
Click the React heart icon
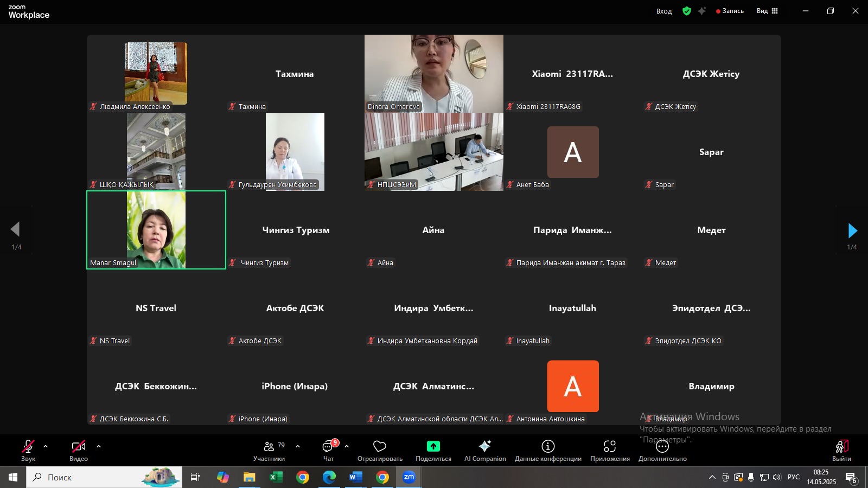380,447
